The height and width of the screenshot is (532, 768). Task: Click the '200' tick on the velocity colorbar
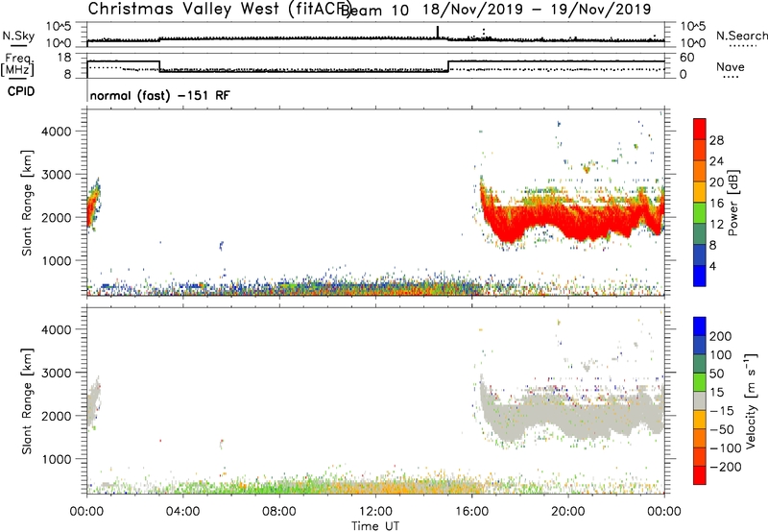[721, 336]
